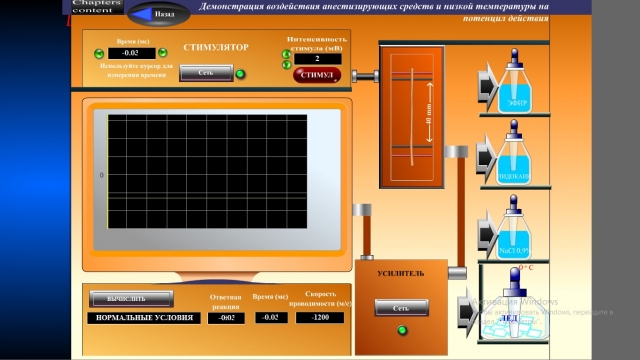Open Chapters content menu
This screenshot has height=360, width=640.
pyautogui.click(x=93, y=7)
